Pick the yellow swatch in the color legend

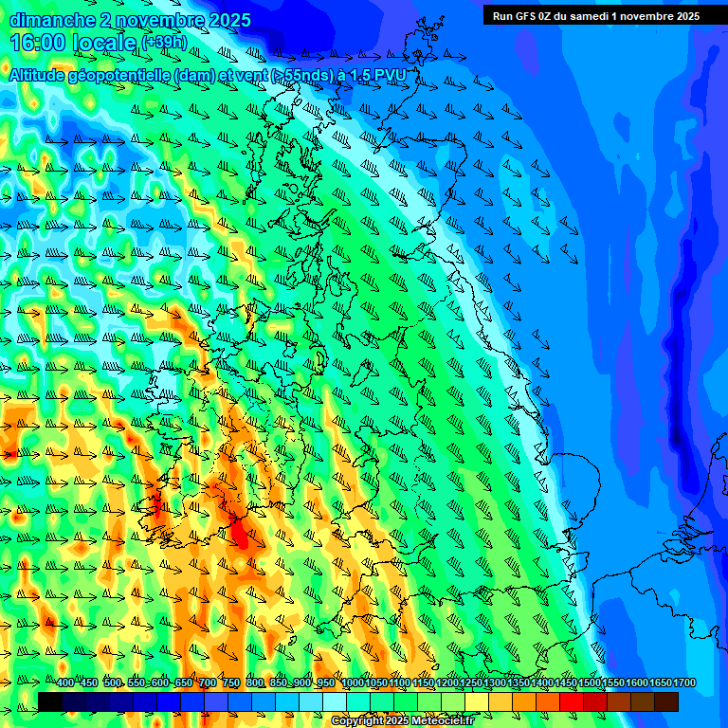(x=477, y=701)
